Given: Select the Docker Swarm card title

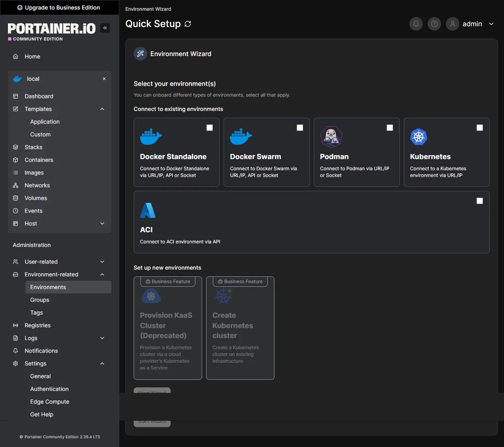Looking at the screenshot, I should point(255,157).
